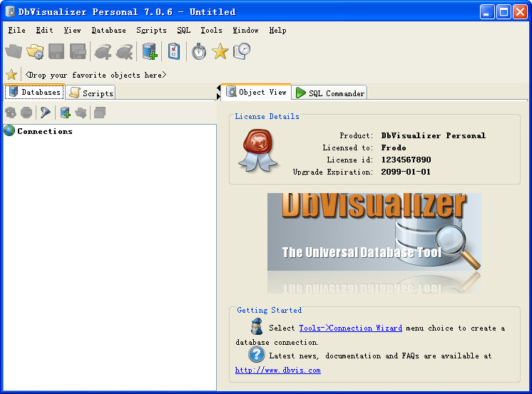Image resolution: width=532 pixels, height=394 pixels.
Task: Open the SQL menu
Action: pos(183,31)
